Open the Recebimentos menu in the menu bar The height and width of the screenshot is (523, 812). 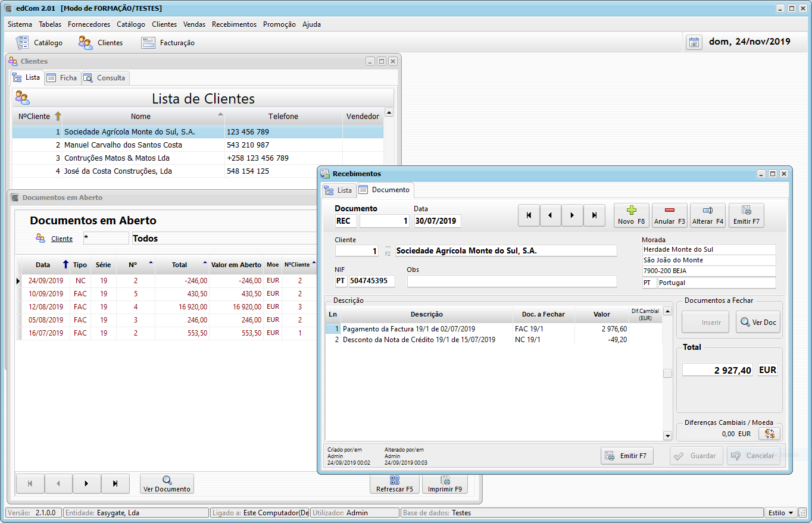234,24
